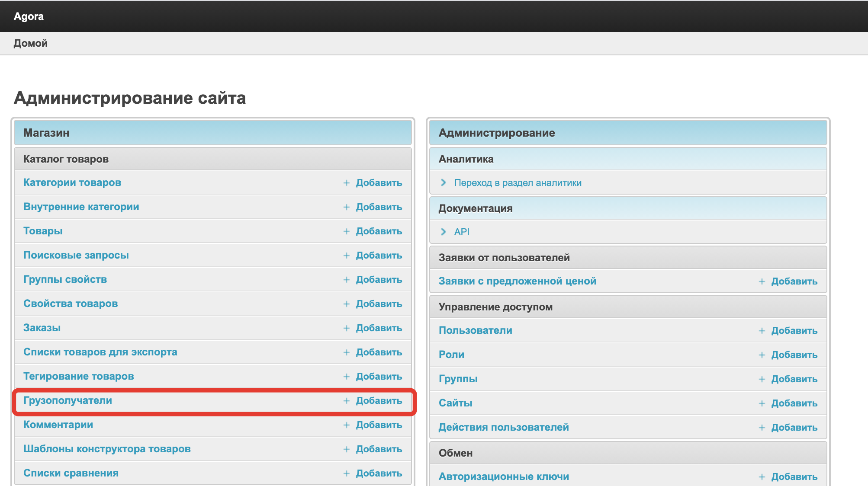
Task: Click plus icon in Грузополучатели row
Action: (346, 401)
